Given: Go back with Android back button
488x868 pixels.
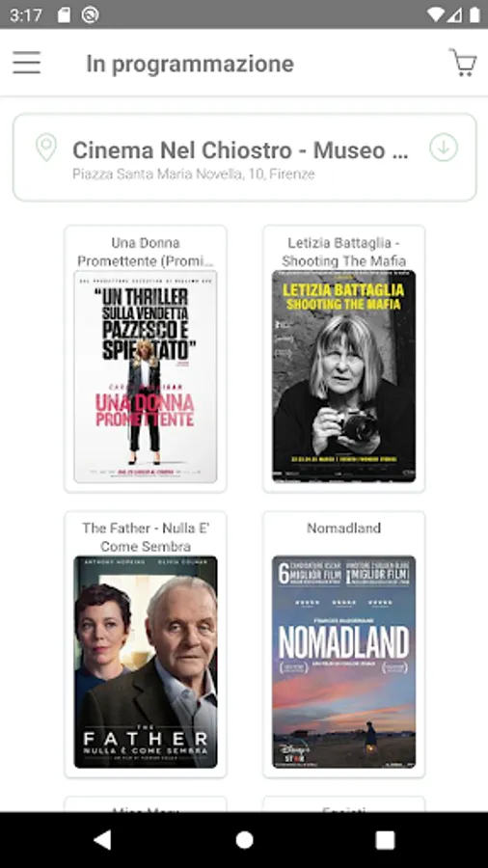Looking at the screenshot, I should 102,840.
